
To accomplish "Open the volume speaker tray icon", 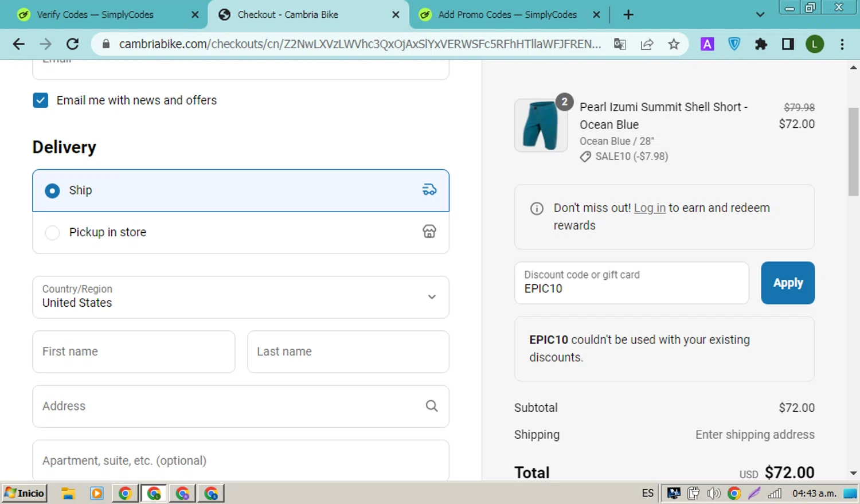I will pyautogui.click(x=713, y=493).
